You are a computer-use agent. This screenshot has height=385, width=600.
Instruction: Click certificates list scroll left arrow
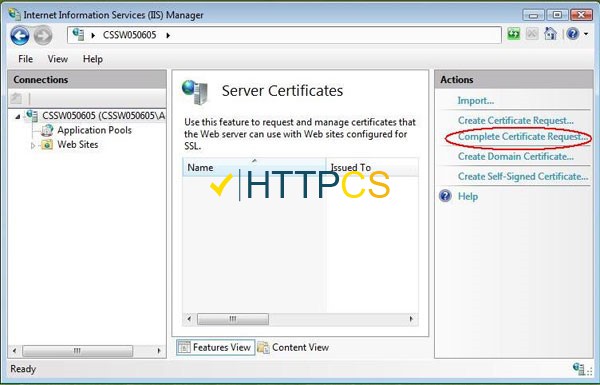(189, 319)
